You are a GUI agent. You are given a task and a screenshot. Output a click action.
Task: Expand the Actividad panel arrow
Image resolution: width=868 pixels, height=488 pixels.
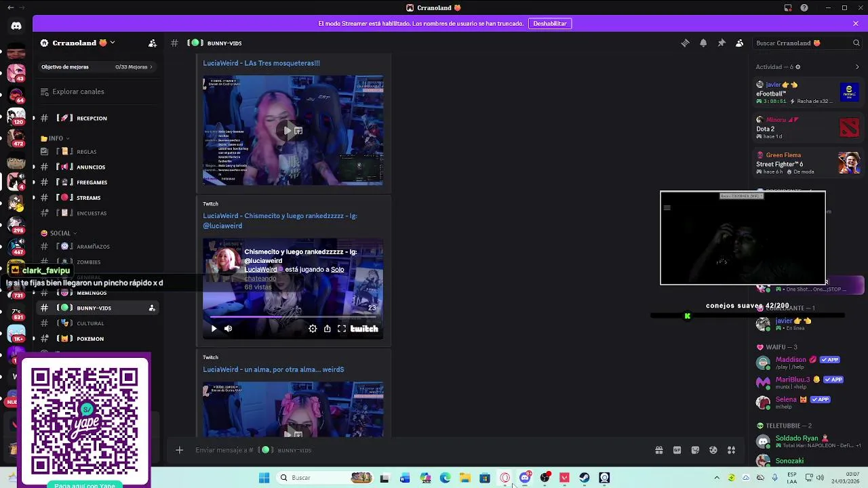coord(857,67)
